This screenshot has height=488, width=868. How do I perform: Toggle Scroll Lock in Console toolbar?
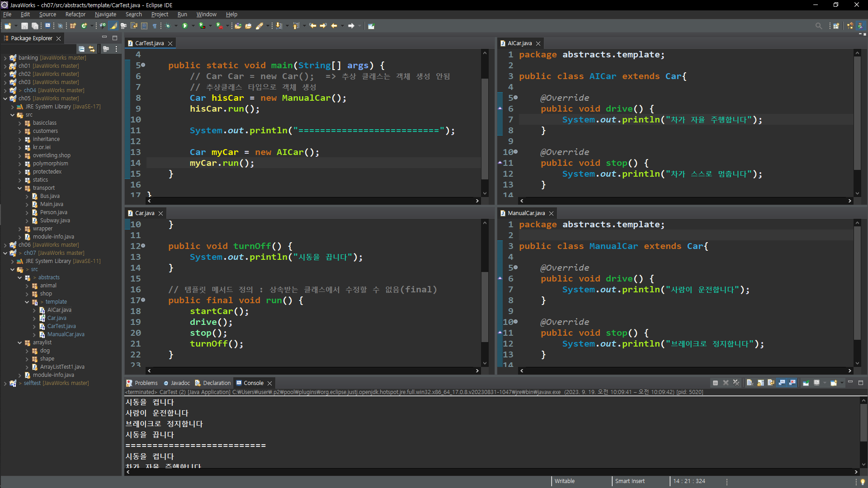tap(760, 383)
